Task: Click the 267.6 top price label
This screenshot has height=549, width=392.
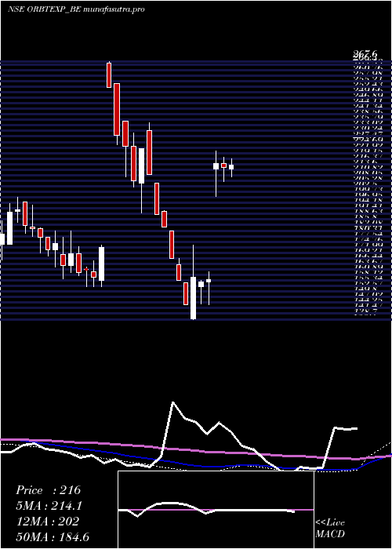Action: pyautogui.click(x=365, y=53)
